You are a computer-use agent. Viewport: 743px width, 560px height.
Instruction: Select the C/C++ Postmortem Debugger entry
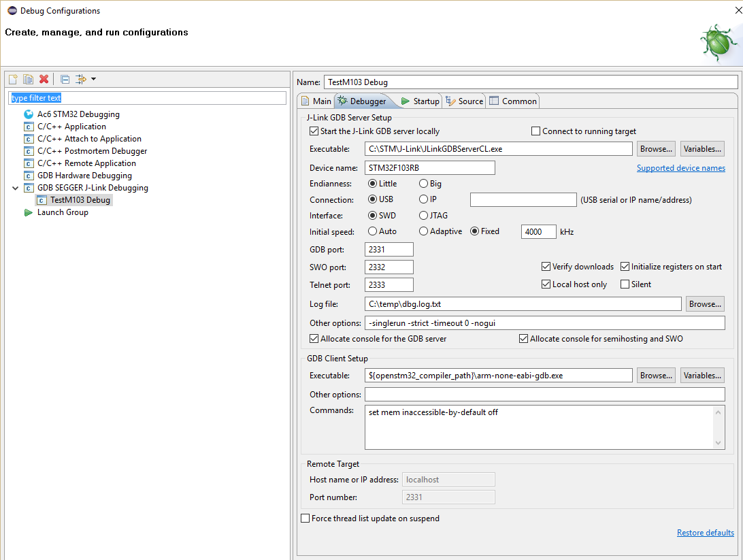(x=93, y=151)
